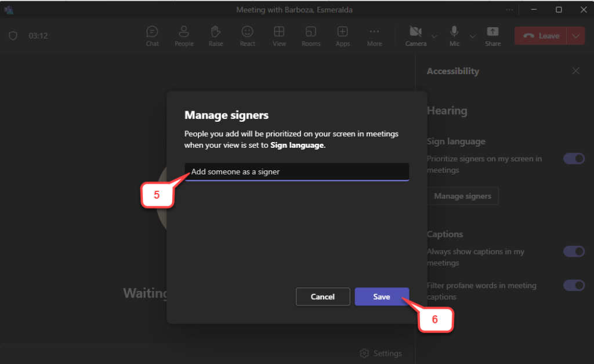
Task: Open meeting Settings
Action: pyautogui.click(x=381, y=353)
